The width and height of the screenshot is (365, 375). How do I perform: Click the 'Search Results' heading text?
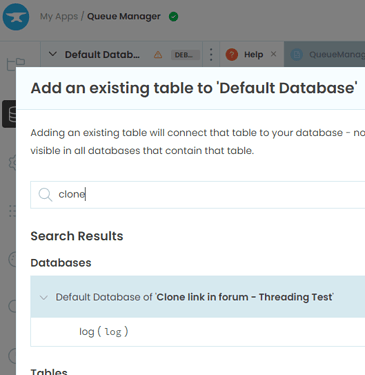(x=77, y=236)
